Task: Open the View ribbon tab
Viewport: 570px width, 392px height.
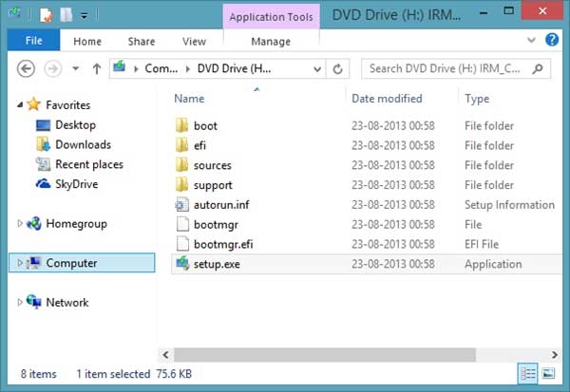Action: 194,42
